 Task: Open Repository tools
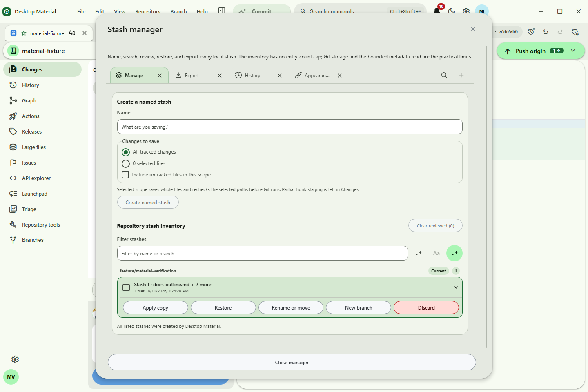click(x=42, y=225)
